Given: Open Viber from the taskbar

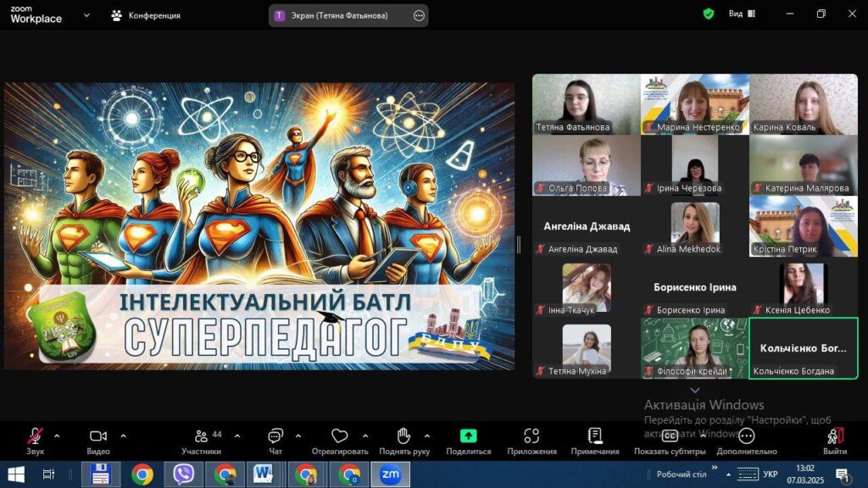Looking at the screenshot, I should 183,474.
